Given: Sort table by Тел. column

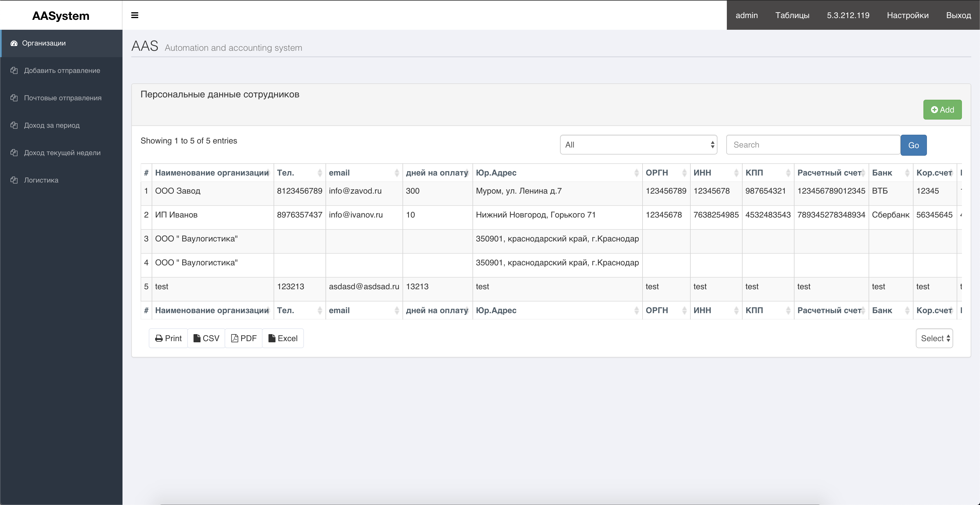Looking at the screenshot, I should click(x=285, y=173).
